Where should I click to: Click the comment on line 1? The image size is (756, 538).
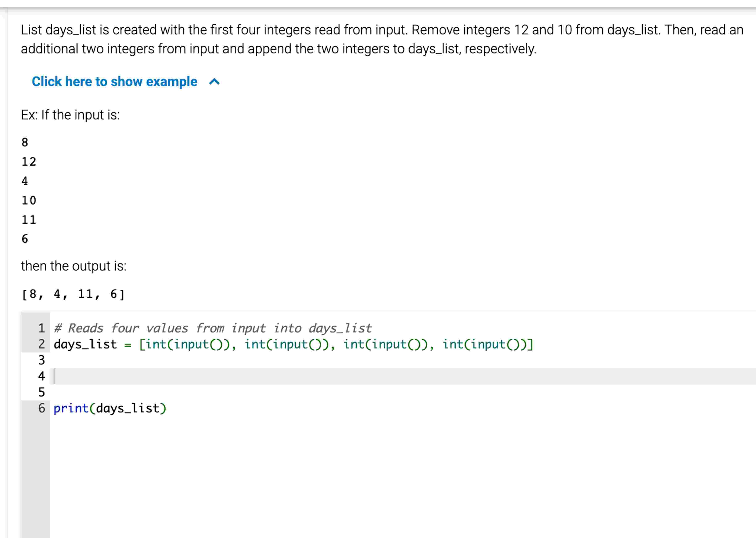coord(212,328)
